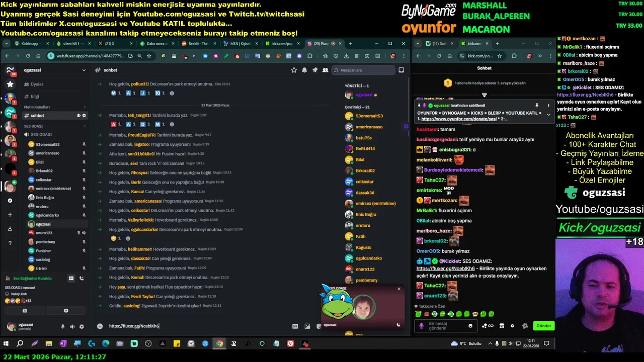Open the bilgi text channel

tap(55, 97)
